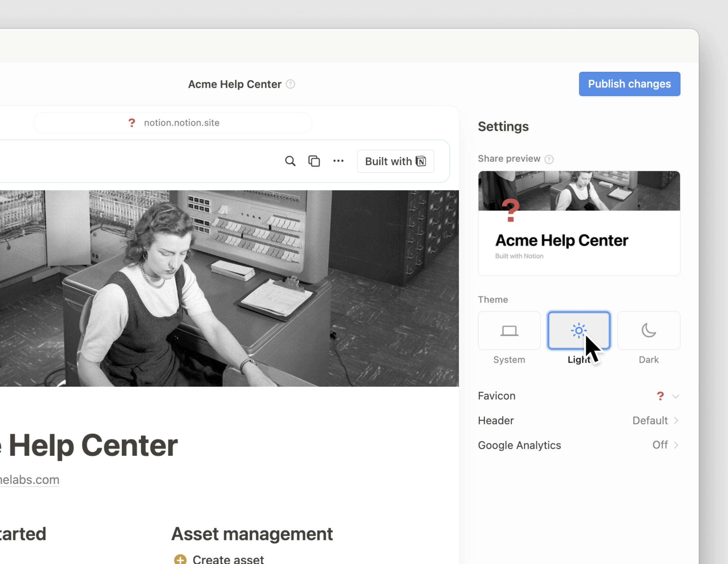Click the Acme Help Center title at top

point(235,84)
